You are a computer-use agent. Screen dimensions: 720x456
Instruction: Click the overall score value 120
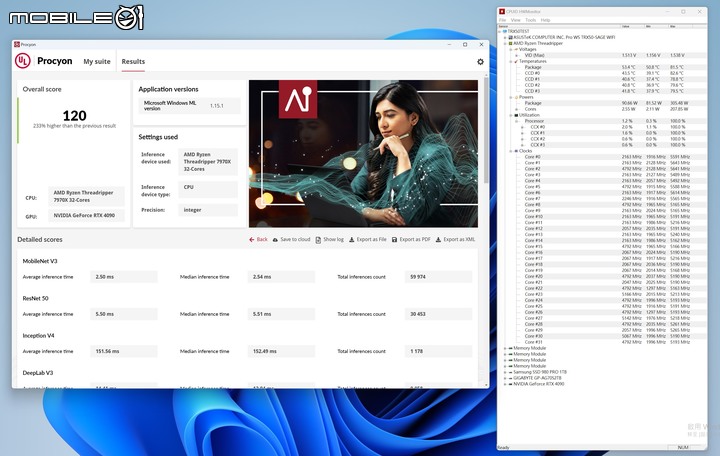(x=74, y=115)
